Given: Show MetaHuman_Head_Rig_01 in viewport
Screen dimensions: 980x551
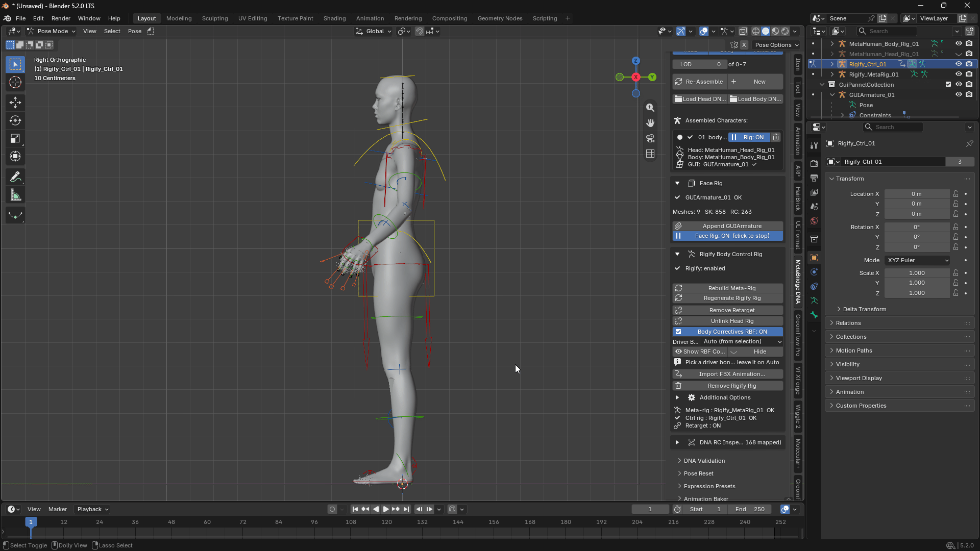Looking at the screenshot, I should [x=959, y=54].
